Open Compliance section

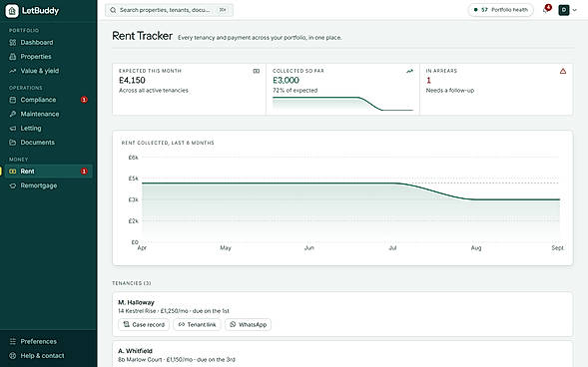pos(49,100)
